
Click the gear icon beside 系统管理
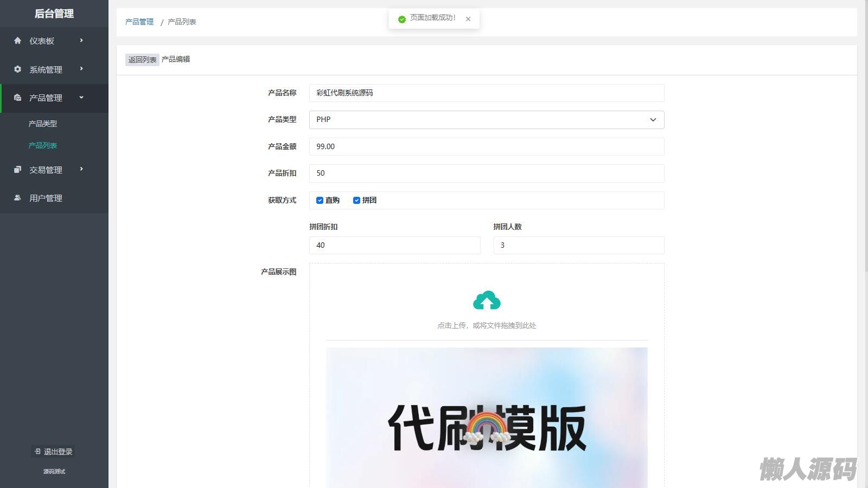(17, 69)
